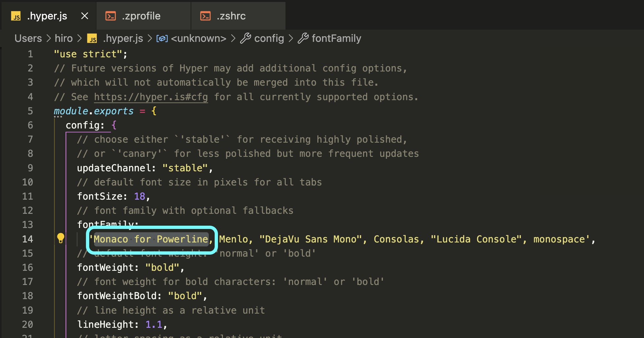This screenshot has width=644, height=338.
Task: Open the hiro breadcrumb segment
Action: point(64,39)
